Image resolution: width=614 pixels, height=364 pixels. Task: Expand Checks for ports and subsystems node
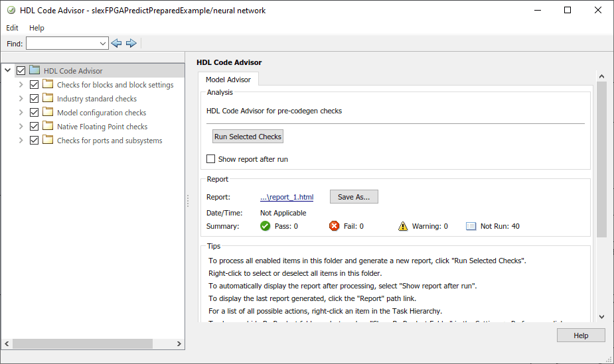pos(21,141)
